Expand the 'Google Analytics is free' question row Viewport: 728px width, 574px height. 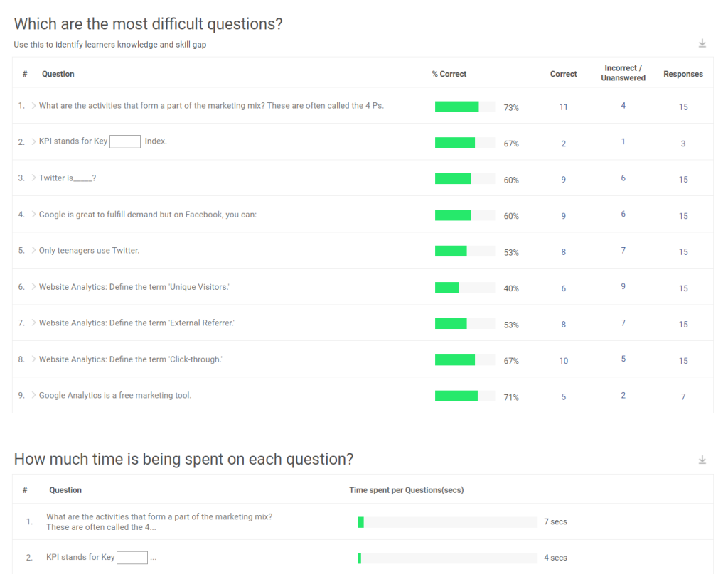[x=33, y=394]
